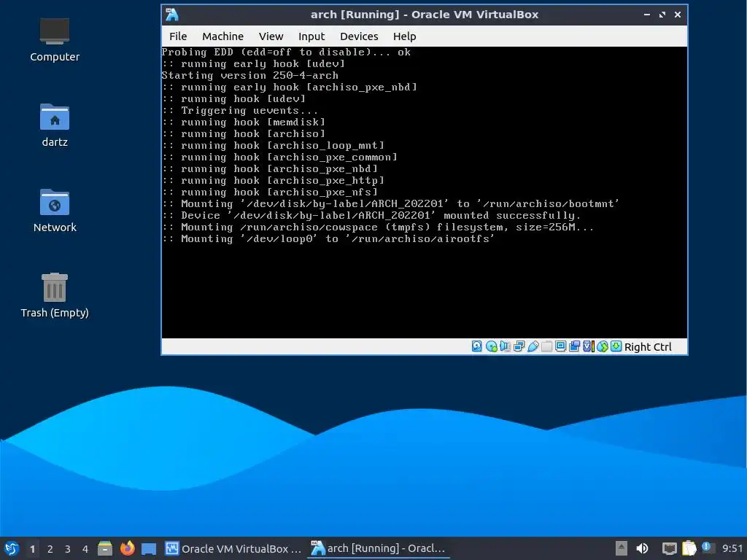This screenshot has width=747, height=560.
Task: Switch to workspace 1
Action: click(32, 549)
